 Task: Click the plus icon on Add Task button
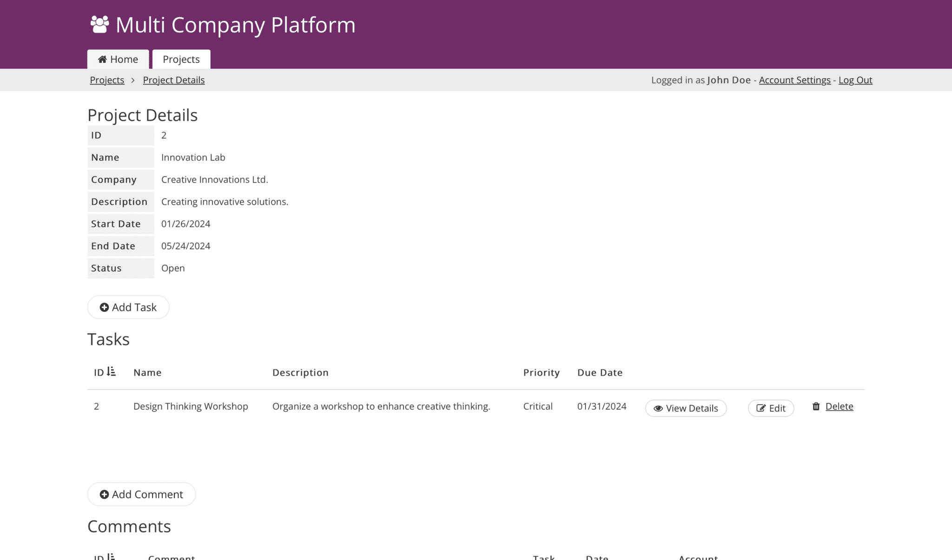coord(104,307)
